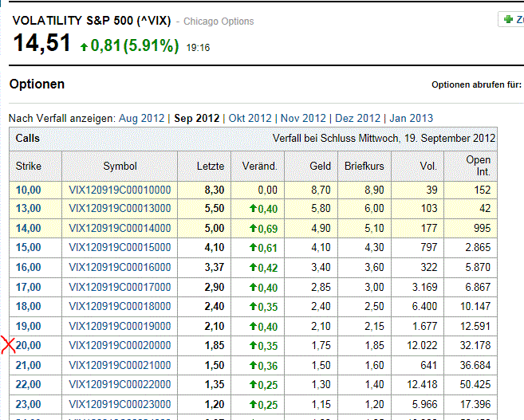The height and width of the screenshot is (420, 524).
Task: Open symbol VIX120919C00010000
Action: pos(120,190)
